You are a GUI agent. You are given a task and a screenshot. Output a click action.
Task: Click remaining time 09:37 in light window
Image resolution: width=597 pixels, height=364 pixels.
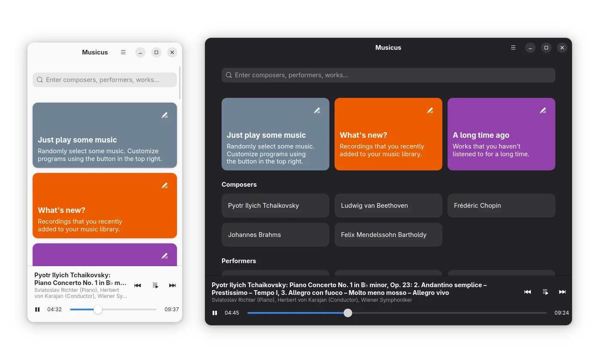click(172, 309)
